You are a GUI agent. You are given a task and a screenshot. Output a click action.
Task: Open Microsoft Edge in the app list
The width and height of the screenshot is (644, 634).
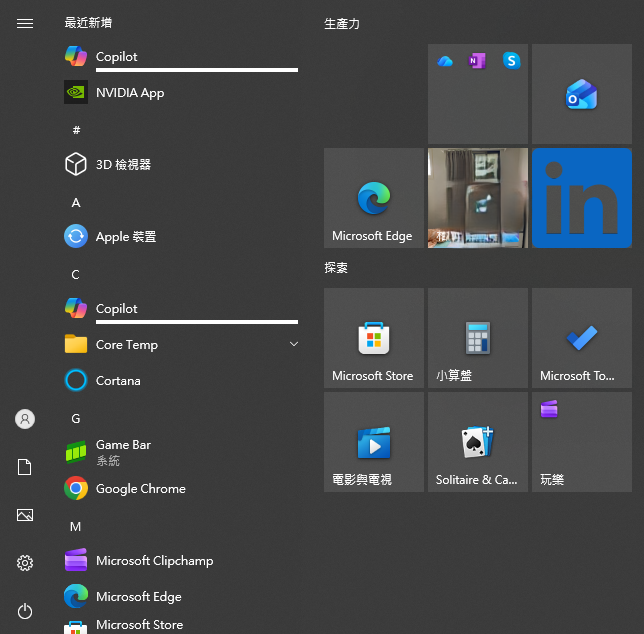pos(181,596)
